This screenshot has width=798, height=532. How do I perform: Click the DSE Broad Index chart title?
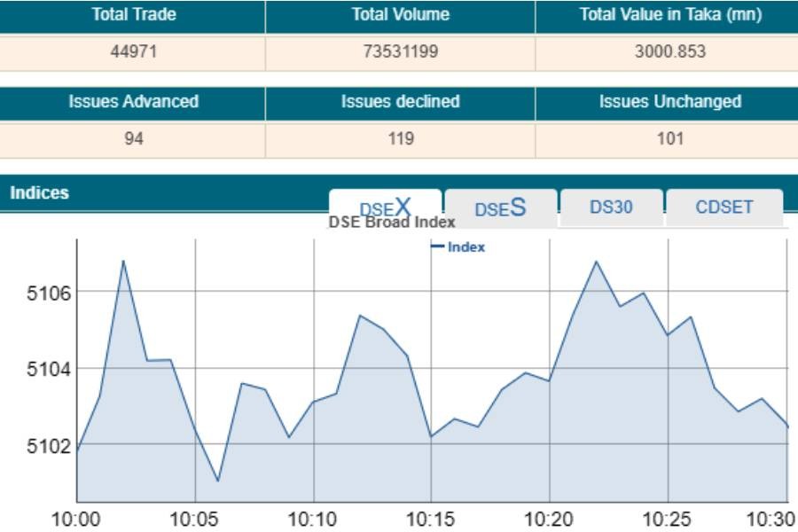point(392,223)
